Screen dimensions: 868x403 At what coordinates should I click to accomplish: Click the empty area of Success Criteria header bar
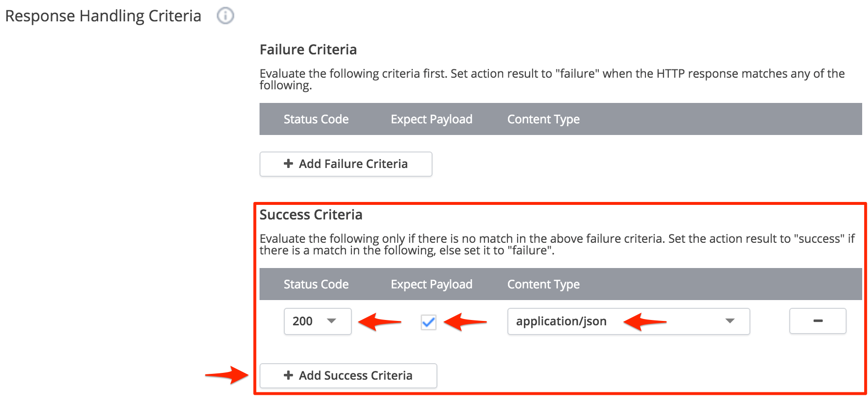[x=719, y=284]
